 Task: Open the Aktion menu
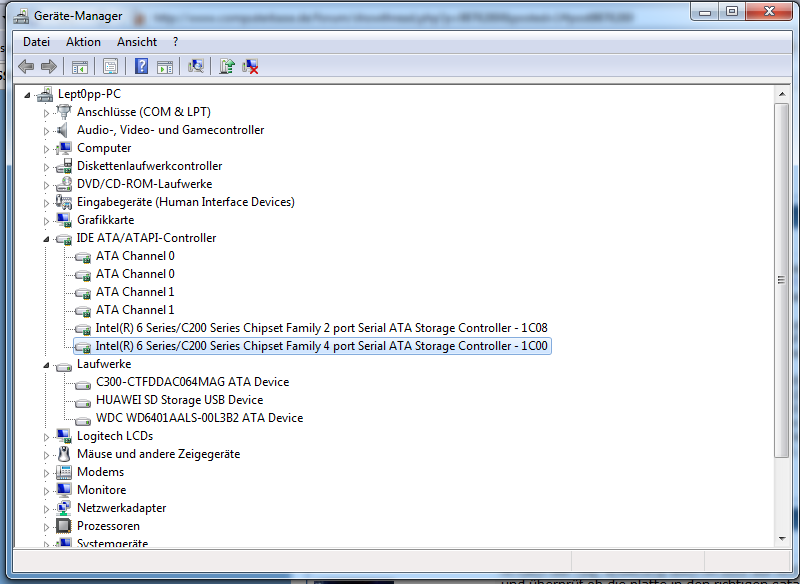(83, 42)
